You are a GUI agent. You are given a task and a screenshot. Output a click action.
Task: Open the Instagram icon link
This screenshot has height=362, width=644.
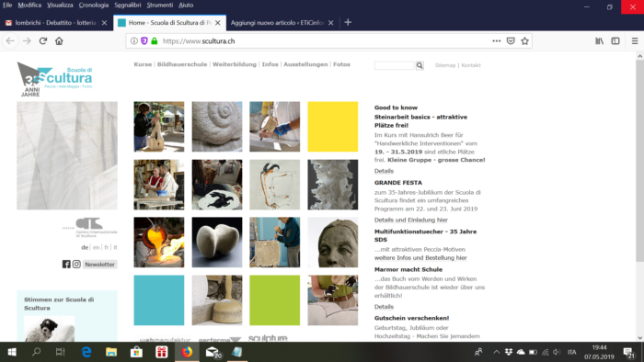(76, 265)
